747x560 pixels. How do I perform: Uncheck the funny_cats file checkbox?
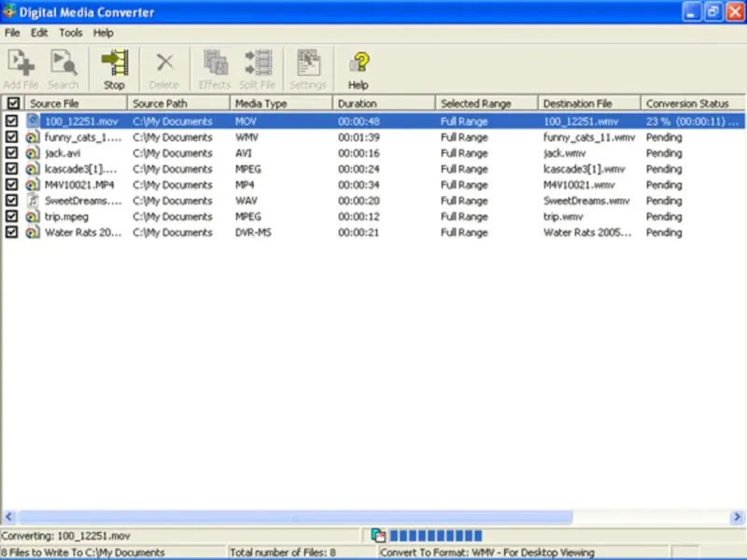(12, 137)
